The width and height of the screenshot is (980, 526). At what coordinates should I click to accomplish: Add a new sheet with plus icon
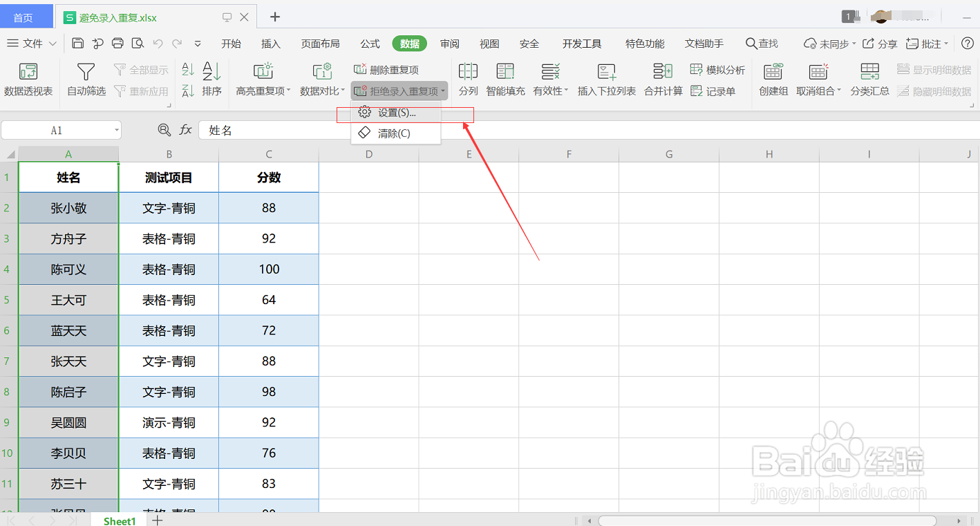pos(158,520)
